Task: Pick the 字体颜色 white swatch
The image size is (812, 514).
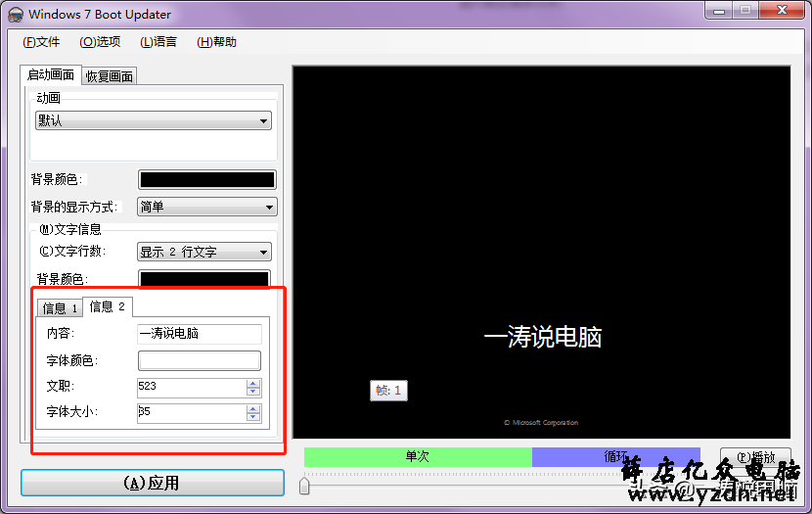Action: point(200,360)
